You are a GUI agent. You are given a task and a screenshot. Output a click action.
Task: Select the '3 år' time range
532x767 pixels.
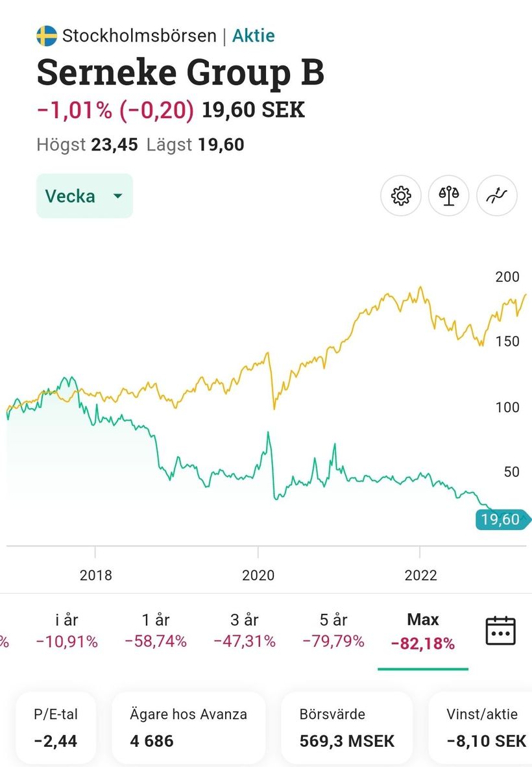[x=245, y=631]
